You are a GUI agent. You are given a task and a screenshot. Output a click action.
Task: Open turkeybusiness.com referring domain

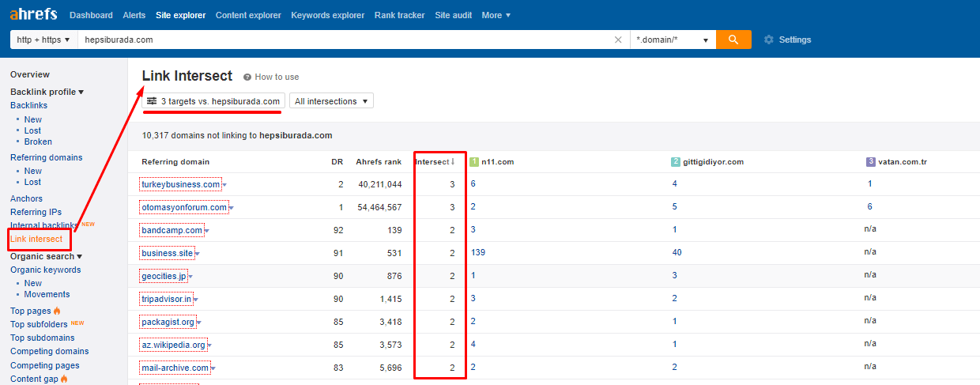(180, 184)
